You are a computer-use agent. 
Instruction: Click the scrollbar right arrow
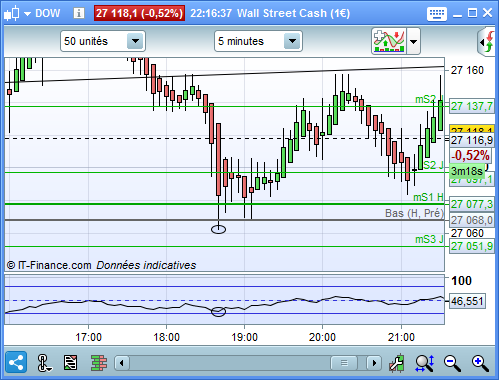coord(374,363)
